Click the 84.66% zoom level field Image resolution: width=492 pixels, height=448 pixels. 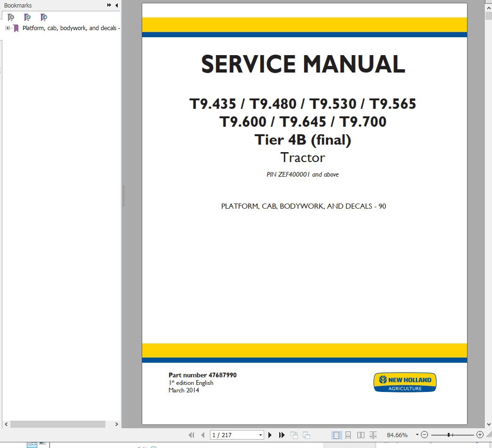click(397, 435)
